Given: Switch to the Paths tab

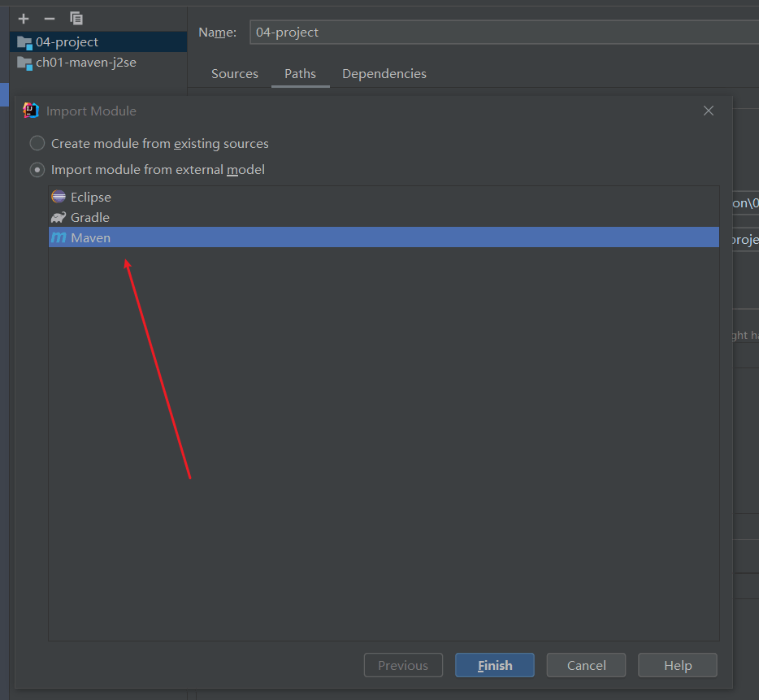Looking at the screenshot, I should point(300,74).
